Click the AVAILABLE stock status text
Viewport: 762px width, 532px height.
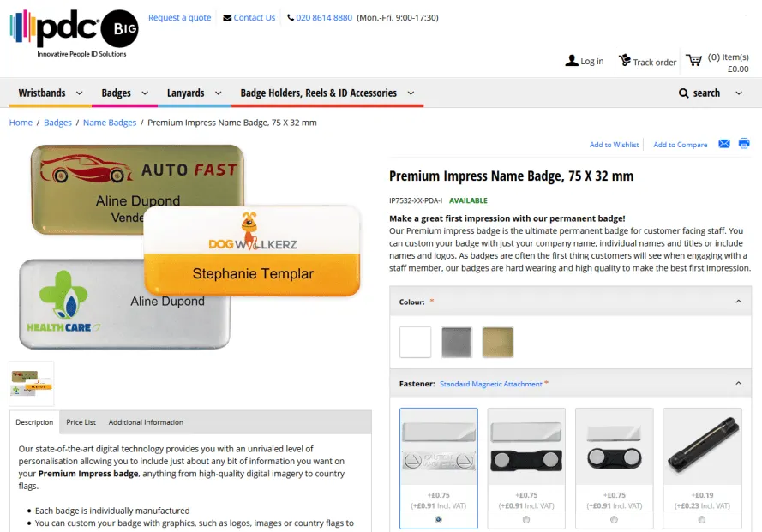[468, 200]
